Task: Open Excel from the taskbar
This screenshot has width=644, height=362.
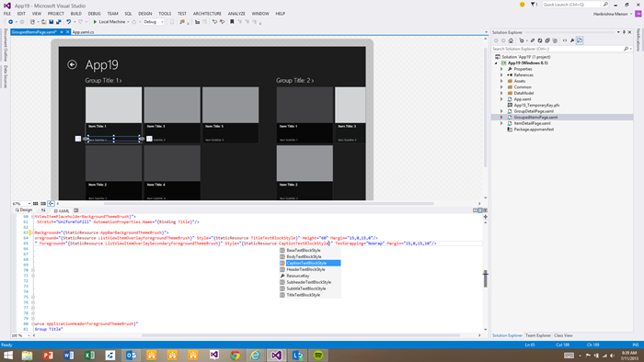Action: coord(89,355)
